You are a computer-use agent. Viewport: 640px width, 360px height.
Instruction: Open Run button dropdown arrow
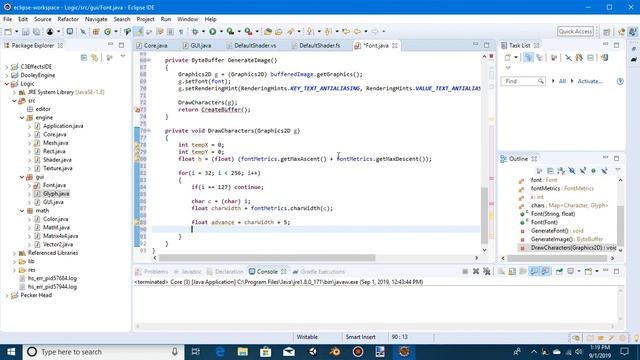tap(221, 31)
